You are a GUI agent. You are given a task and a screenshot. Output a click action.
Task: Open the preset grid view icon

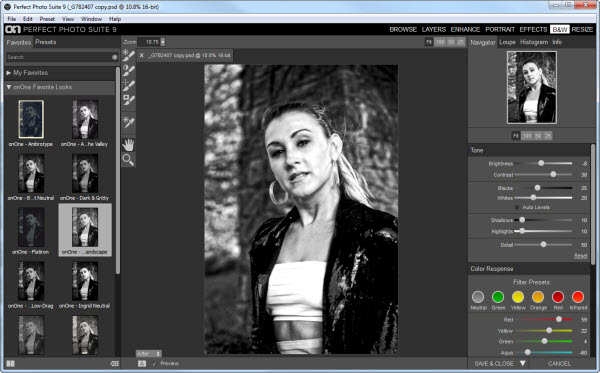pos(114,363)
